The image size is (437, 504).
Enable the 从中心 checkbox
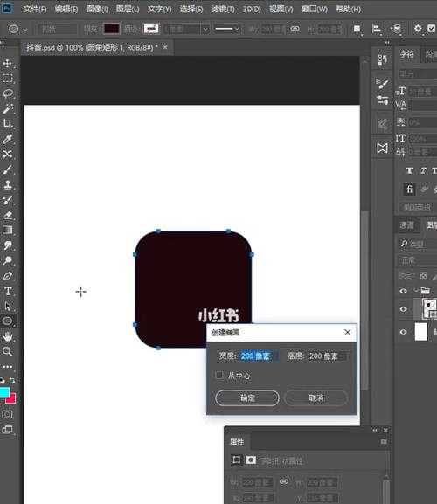[219, 375]
